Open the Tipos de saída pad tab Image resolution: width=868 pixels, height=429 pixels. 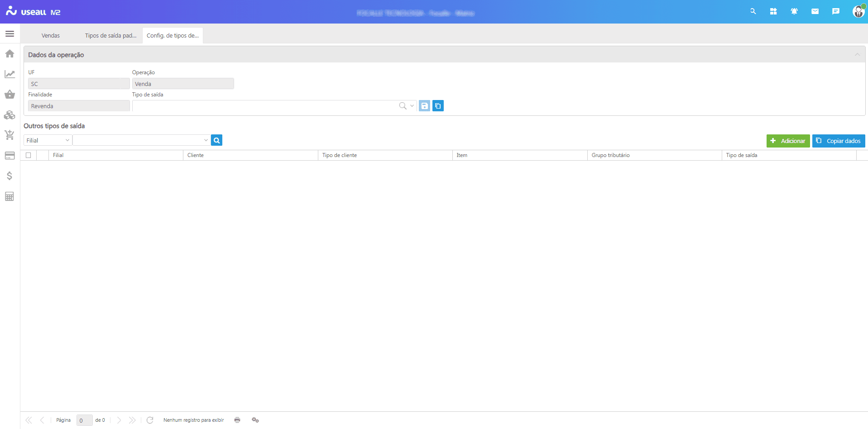[x=110, y=35]
